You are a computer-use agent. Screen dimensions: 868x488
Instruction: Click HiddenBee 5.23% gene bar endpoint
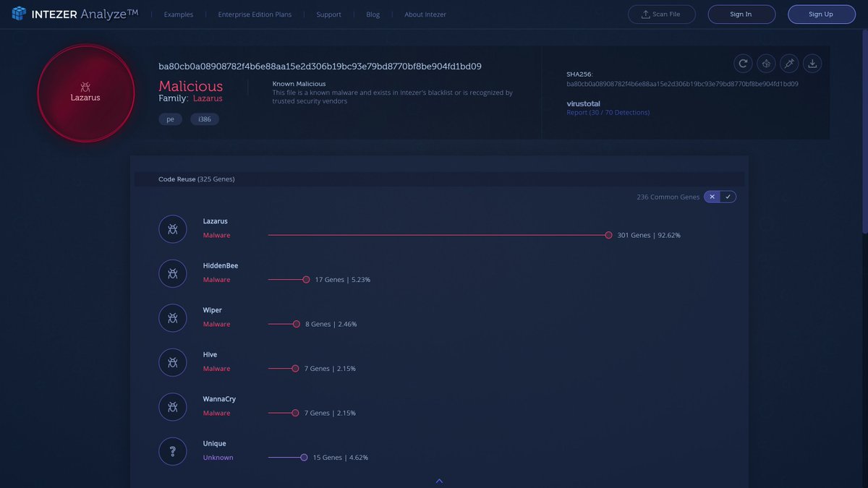point(307,279)
